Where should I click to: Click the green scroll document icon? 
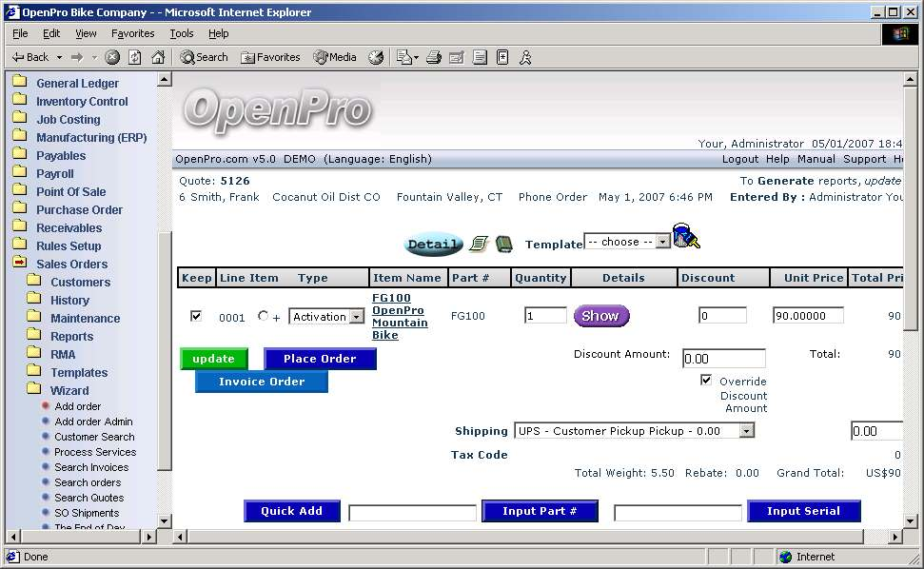pos(479,245)
